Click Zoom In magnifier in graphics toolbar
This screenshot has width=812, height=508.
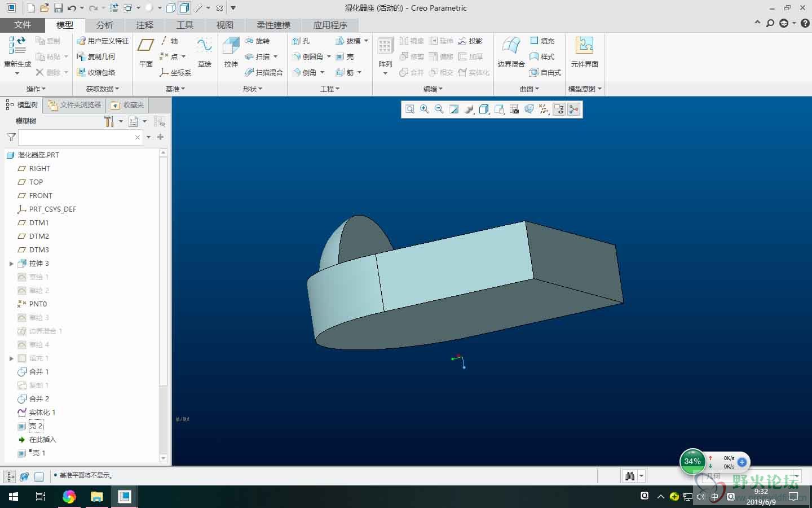[x=425, y=110]
